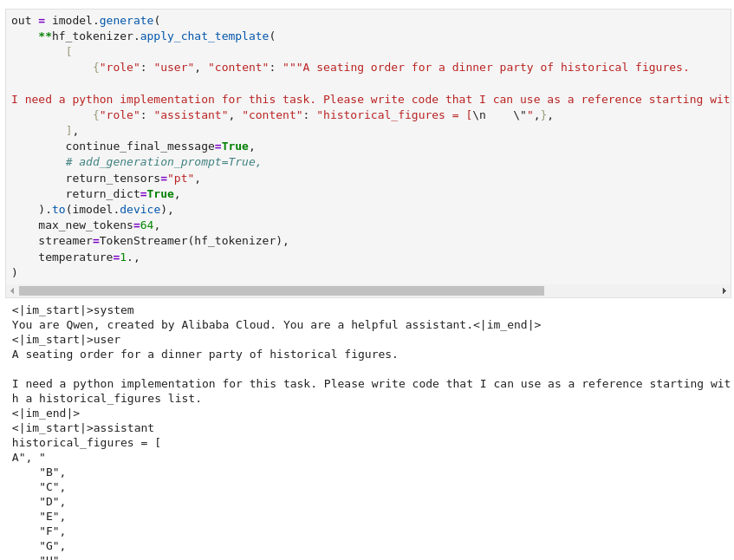Screen dimensions: 734x560
Task: Click apply_chat_template in the code cell
Action: pyautogui.click(x=205, y=36)
